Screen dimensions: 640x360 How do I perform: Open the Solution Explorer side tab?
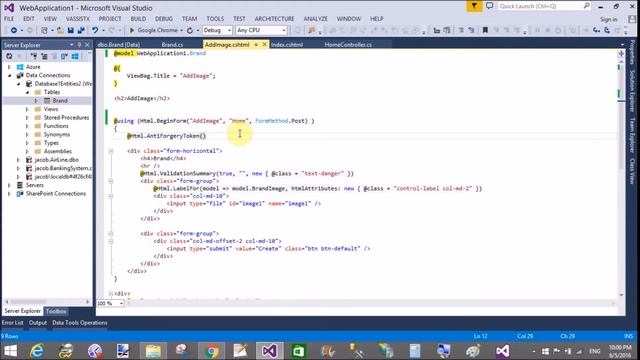632,91
